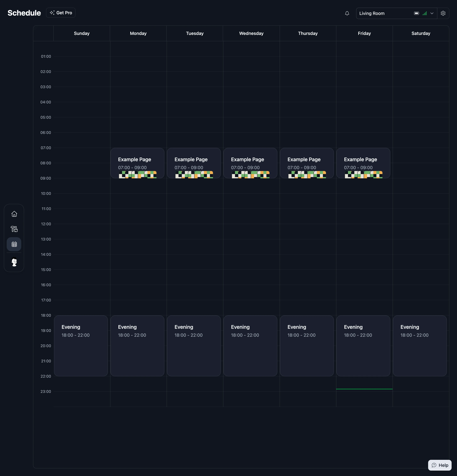Click the 07:00 time label
Viewport: 457px width, 476px height.
click(46, 148)
